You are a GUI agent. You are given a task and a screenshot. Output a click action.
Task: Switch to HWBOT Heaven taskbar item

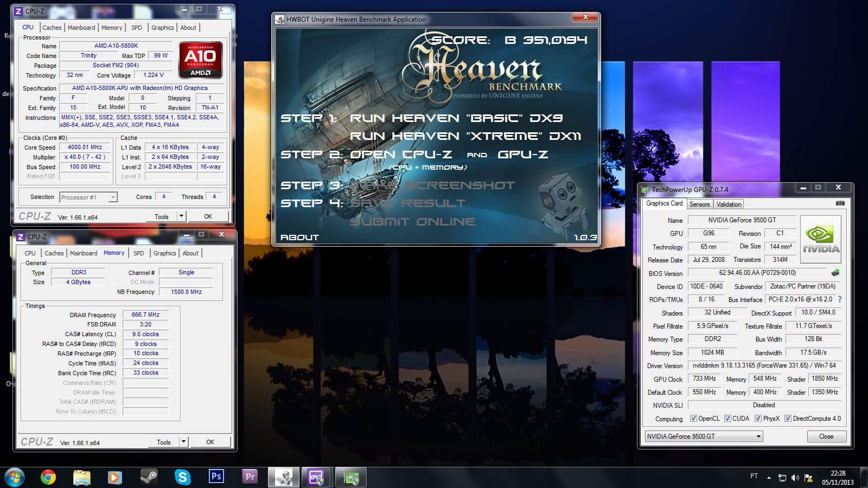[x=284, y=477]
